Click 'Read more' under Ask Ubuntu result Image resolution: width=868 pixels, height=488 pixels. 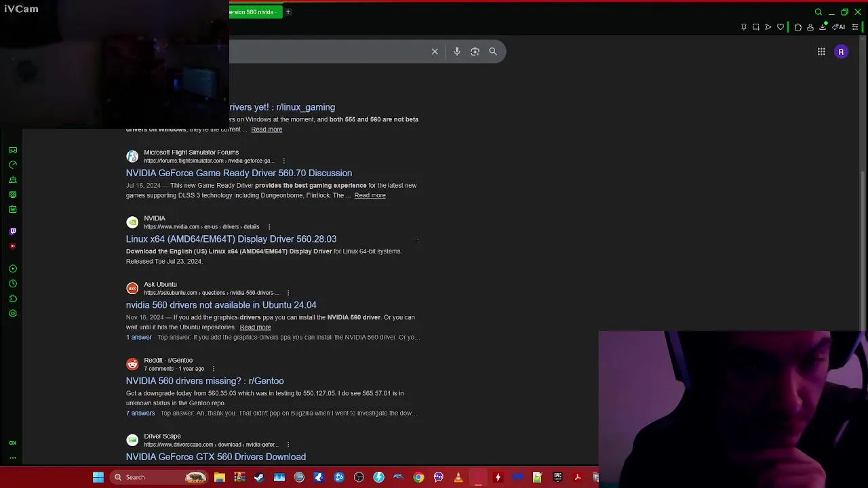(255, 327)
